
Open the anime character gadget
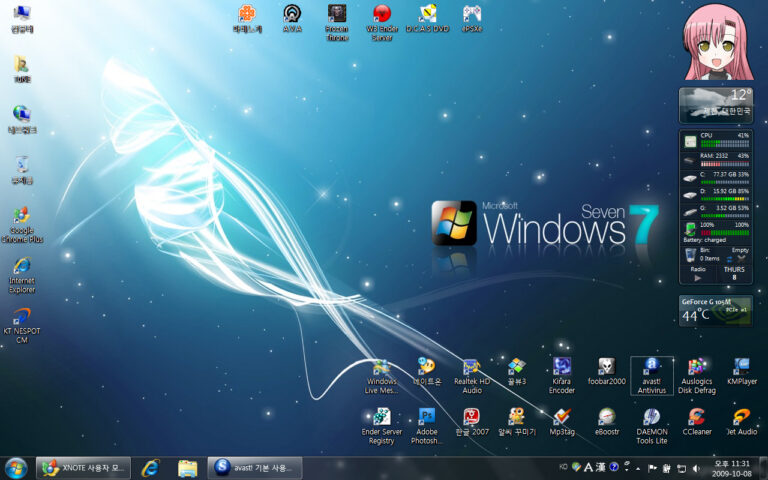click(718, 43)
